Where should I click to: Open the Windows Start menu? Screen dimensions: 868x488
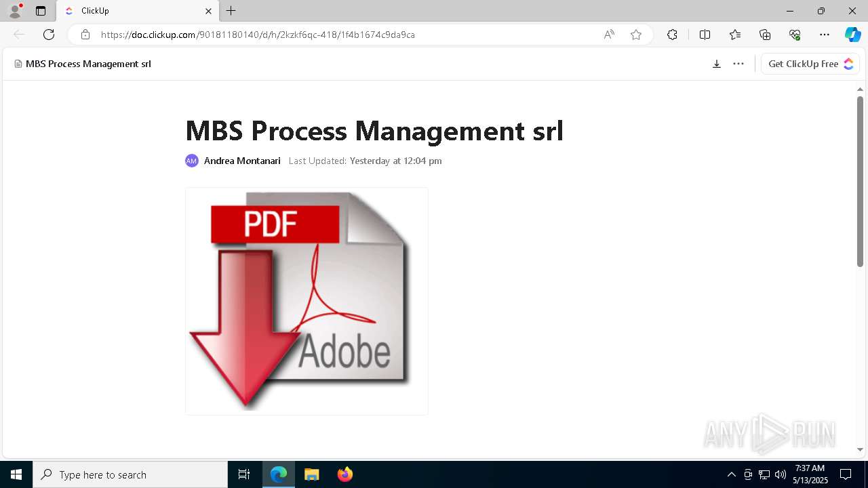click(16, 474)
